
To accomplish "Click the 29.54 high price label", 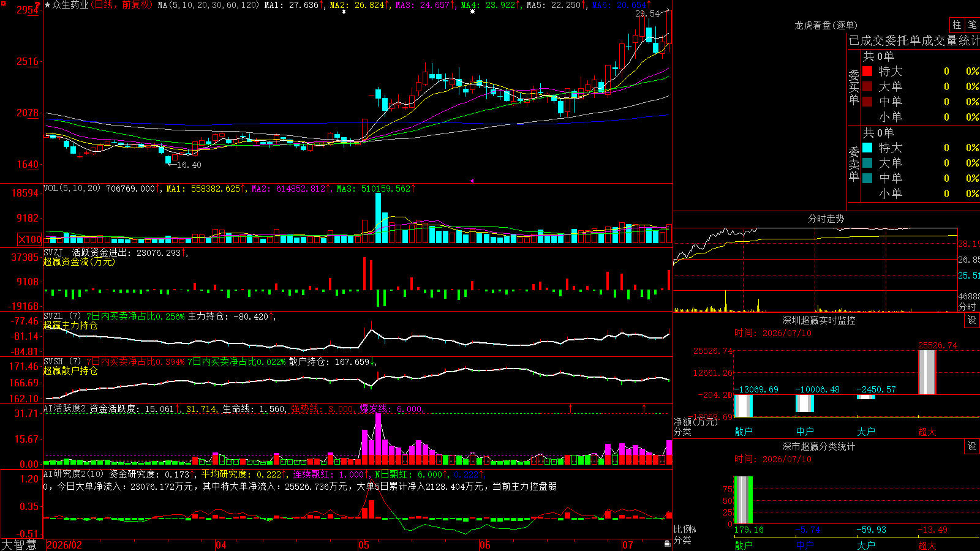I will (647, 13).
